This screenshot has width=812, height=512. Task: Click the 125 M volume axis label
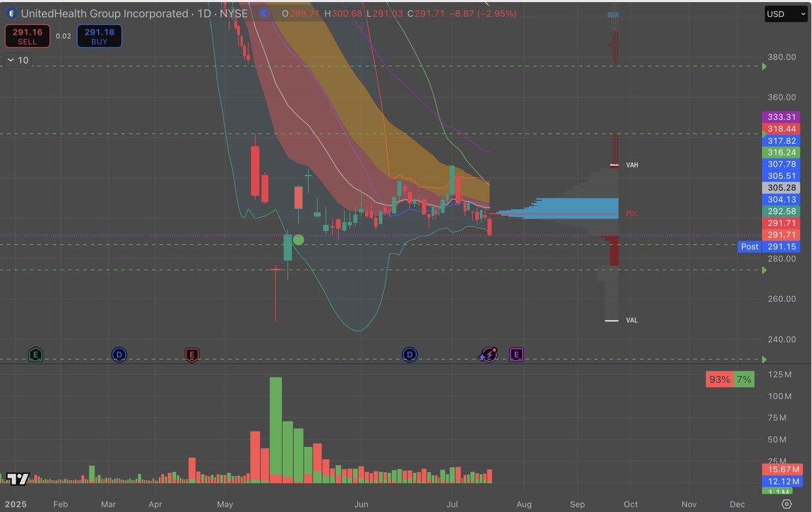coord(779,375)
